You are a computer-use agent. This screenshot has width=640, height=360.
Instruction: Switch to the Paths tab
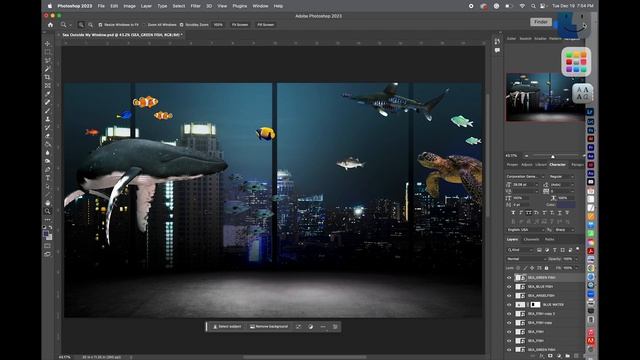[x=549, y=239]
